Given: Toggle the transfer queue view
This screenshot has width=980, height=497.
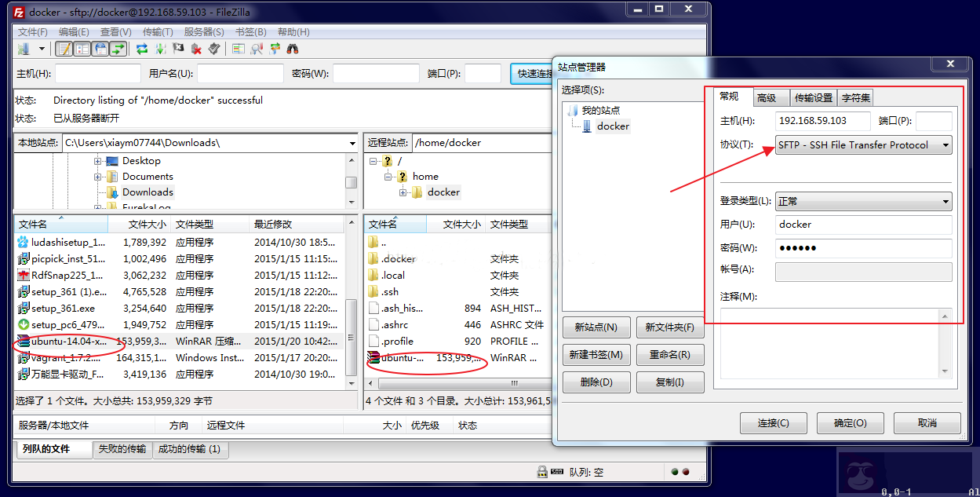Looking at the screenshot, I should coord(118,48).
